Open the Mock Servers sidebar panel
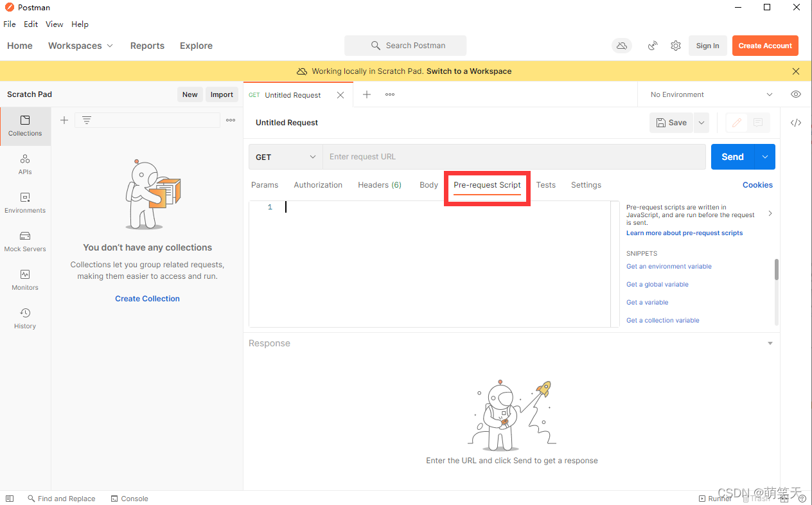 (x=25, y=242)
